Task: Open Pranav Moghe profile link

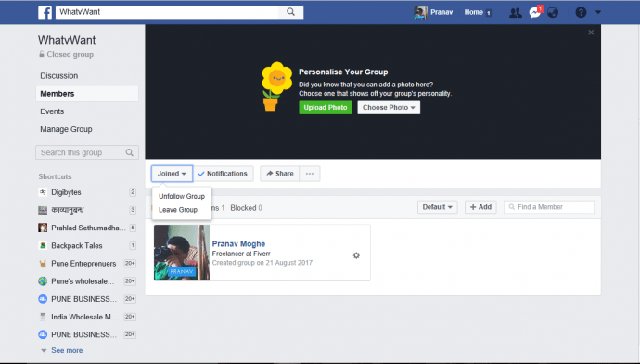Action: click(x=238, y=244)
